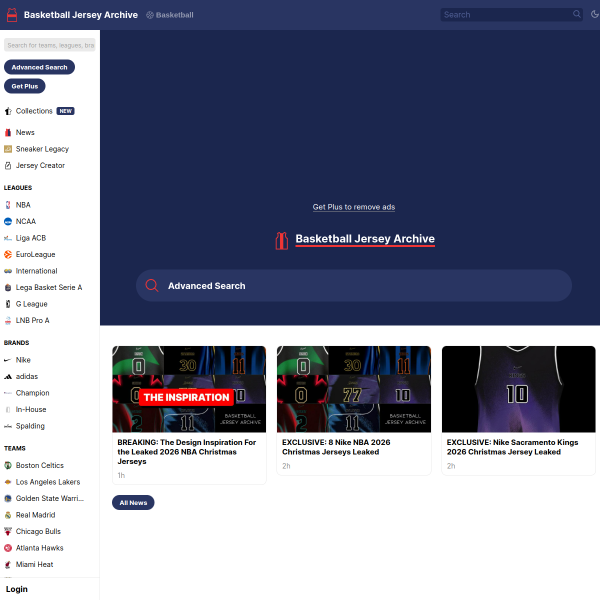600x600 pixels.
Task: Open the adidas brand icon
Action: pos(8,376)
